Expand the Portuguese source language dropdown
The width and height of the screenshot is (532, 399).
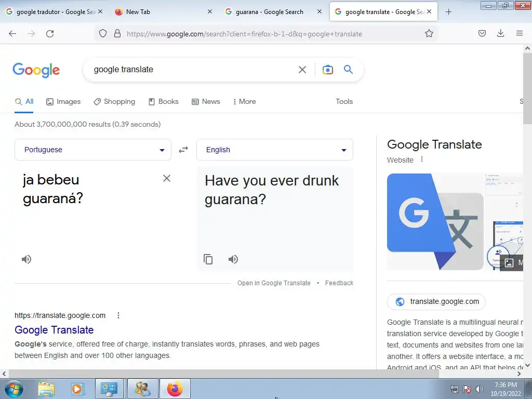[93, 150]
